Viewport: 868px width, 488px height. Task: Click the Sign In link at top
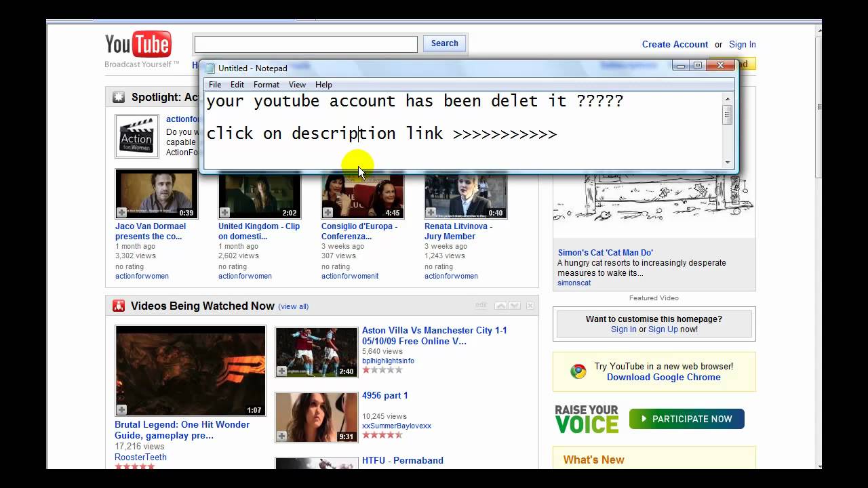click(x=743, y=44)
